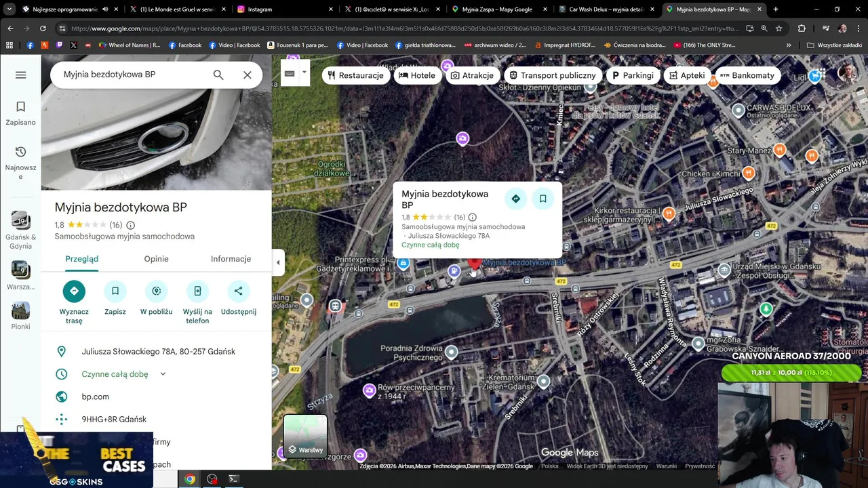This screenshot has height=488, width=868.
Task: Filter map by Hotele
Action: click(417, 75)
